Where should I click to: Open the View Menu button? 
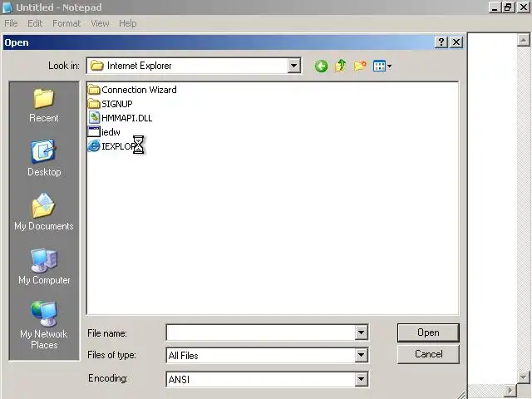pos(382,66)
